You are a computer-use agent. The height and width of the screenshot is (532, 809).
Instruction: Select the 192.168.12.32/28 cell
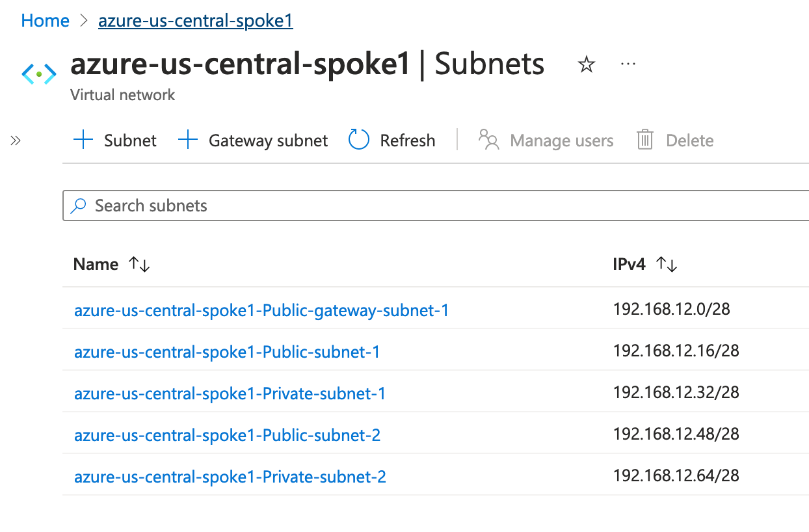676,392
